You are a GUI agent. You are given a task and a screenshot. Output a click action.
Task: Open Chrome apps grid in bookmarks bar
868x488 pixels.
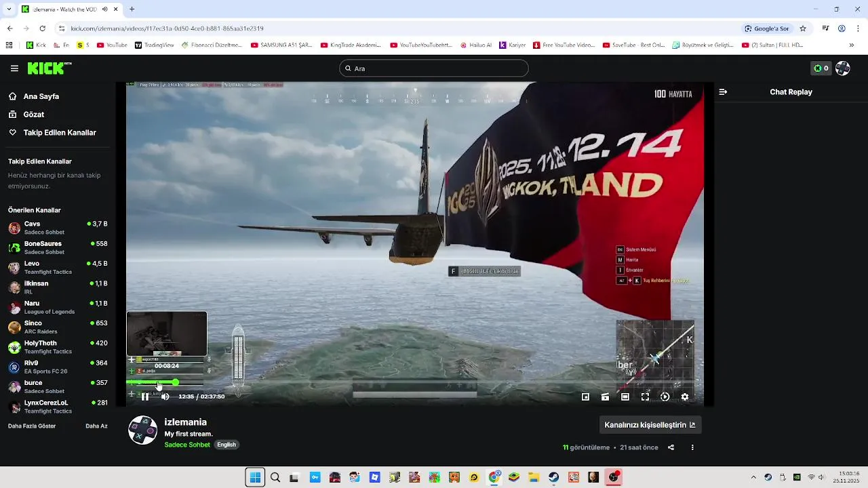[x=9, y=45]
